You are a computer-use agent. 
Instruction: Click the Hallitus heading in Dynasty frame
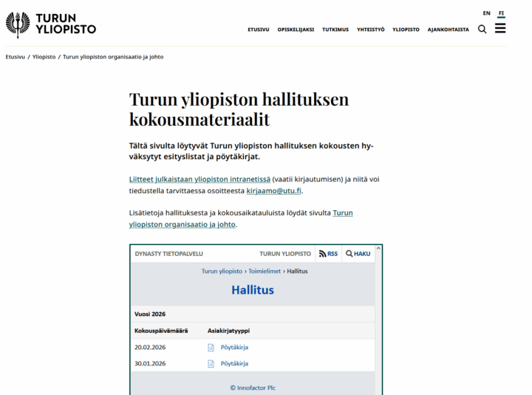253,290
